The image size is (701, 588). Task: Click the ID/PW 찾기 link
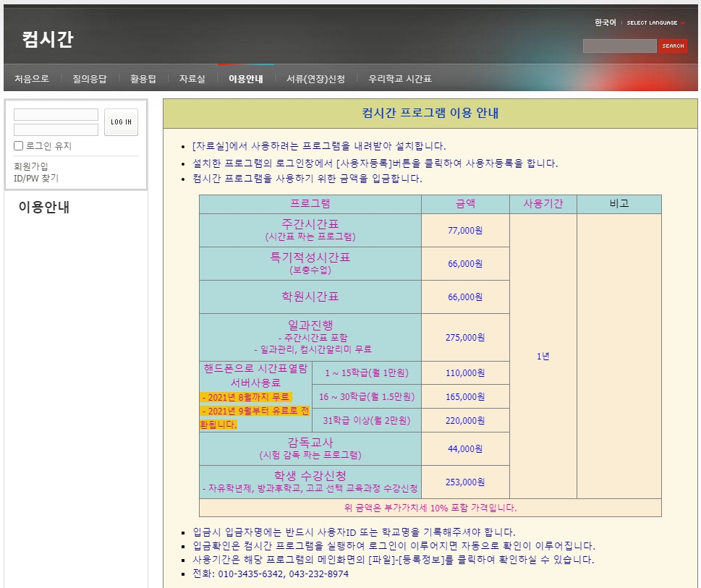35,178
